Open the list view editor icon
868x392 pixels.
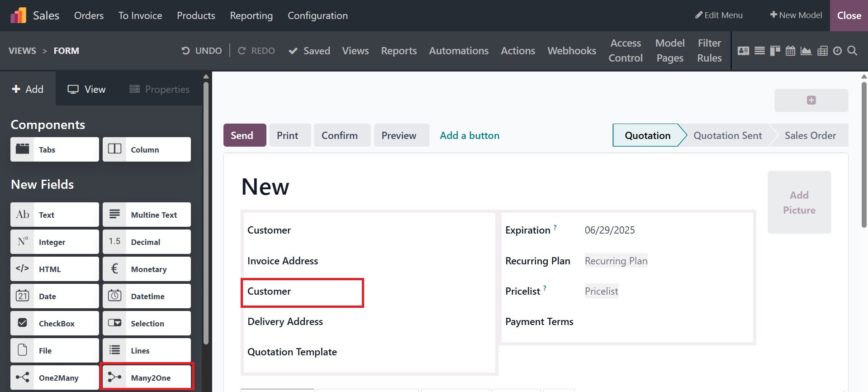click(760, 51)
